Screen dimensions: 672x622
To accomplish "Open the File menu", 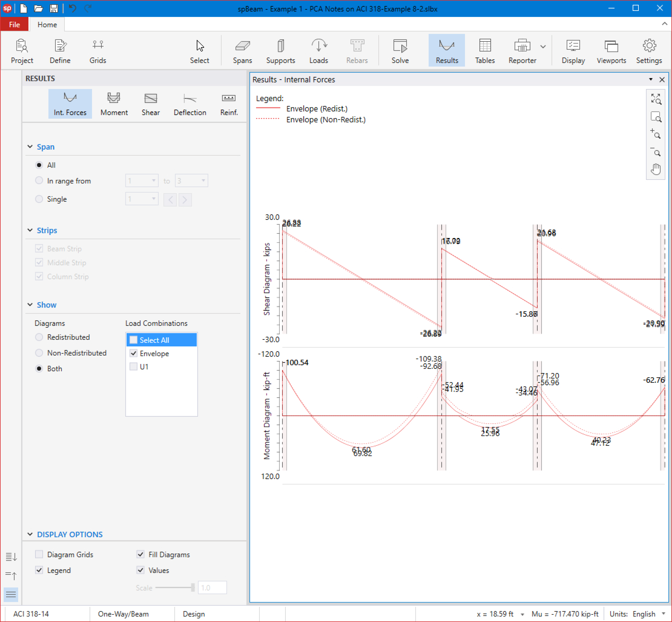I will click(15, 25).
